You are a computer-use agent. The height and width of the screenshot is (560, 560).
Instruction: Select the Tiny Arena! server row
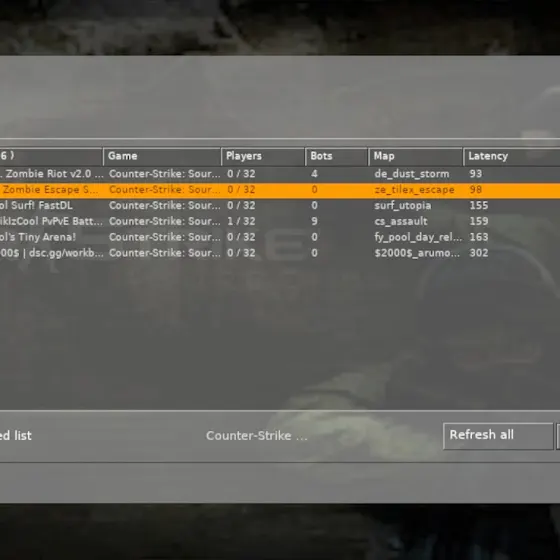click(x=280, y=237)
